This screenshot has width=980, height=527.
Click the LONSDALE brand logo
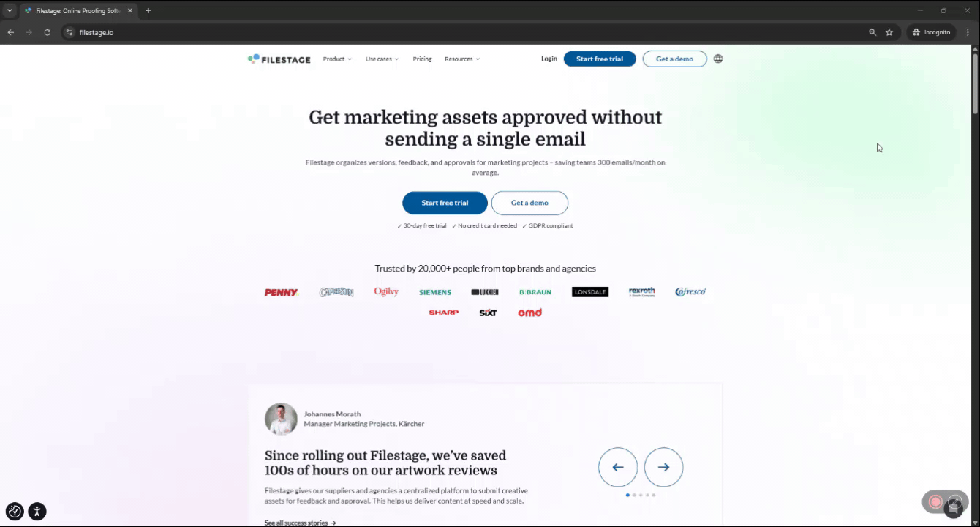pos(590,292)
